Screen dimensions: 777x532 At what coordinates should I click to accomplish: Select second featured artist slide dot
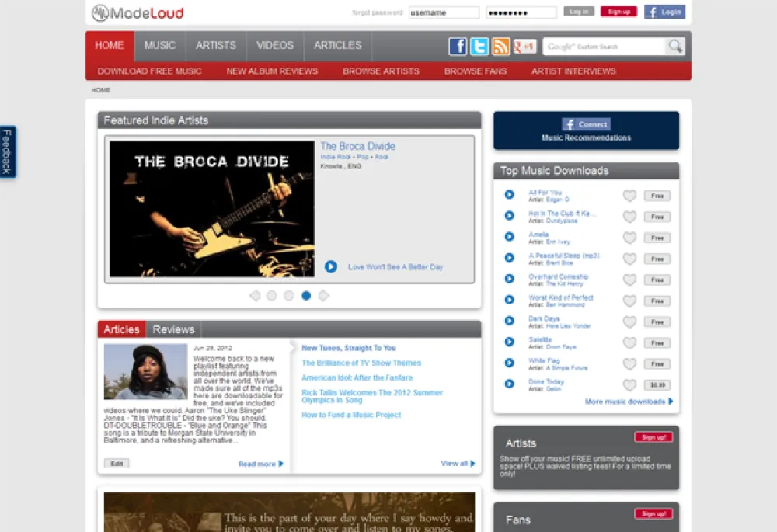point(289,296)
